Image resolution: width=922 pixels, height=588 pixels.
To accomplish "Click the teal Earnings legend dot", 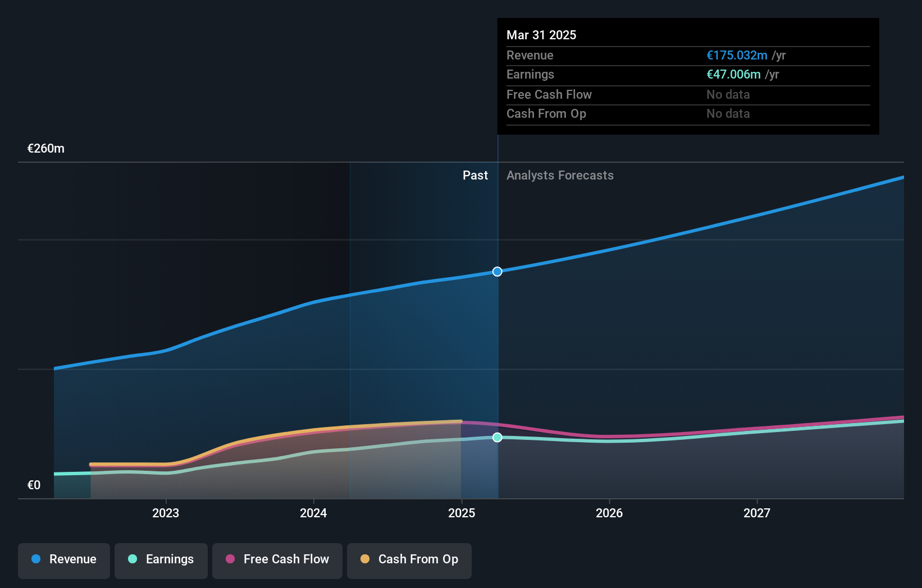I will point(133,559).
